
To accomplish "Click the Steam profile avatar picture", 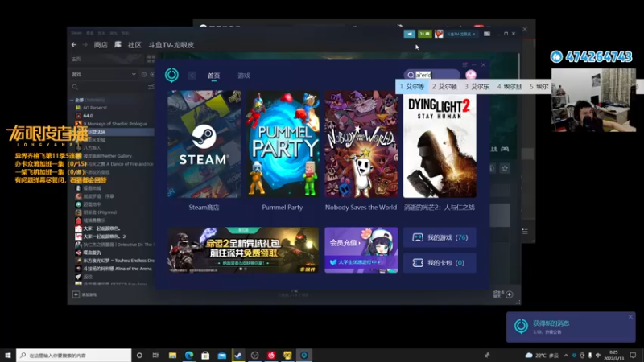I will pyautogui.click(x=439, y=34).
